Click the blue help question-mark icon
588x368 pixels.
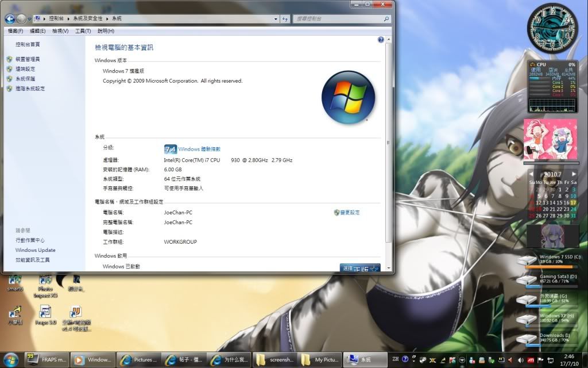tap(381, 40)
